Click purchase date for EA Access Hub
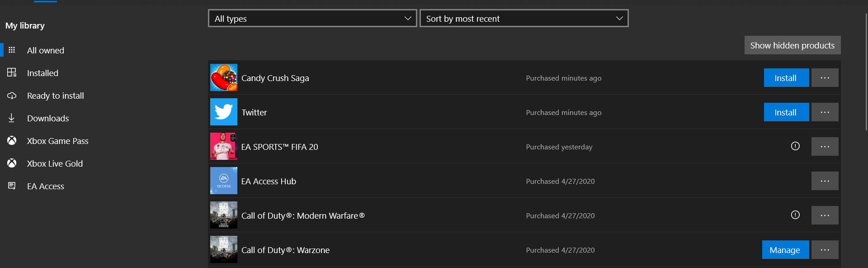The width and height of the screenshot is (868, 268). [561, 181]
